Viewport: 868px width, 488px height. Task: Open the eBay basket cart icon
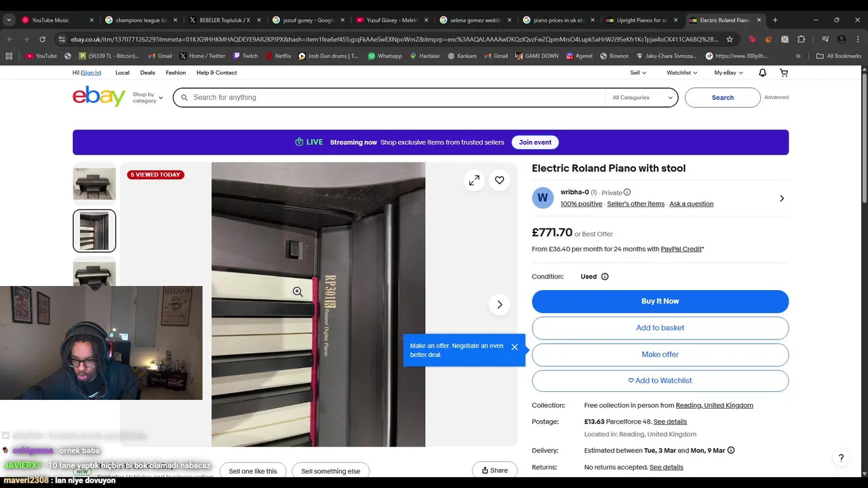pos(784,73)
